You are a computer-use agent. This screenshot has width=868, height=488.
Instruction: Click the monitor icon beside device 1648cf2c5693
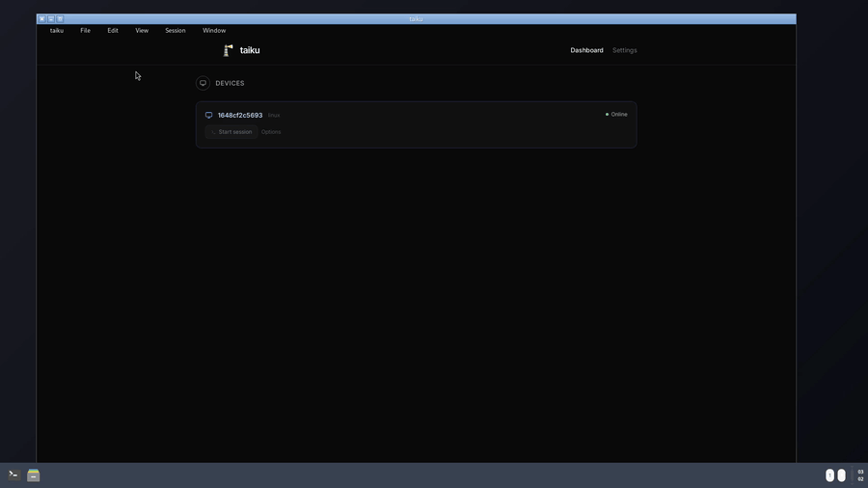208,115
